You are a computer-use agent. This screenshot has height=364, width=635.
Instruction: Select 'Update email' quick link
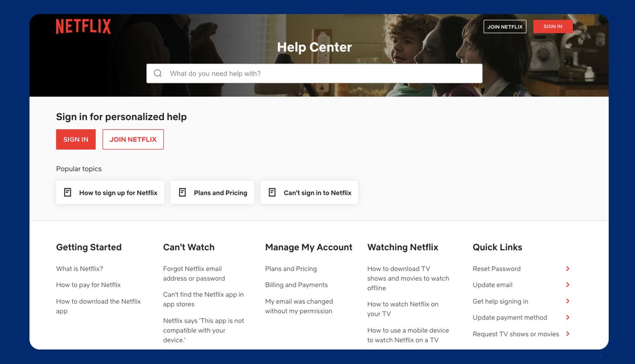point(493,285)
